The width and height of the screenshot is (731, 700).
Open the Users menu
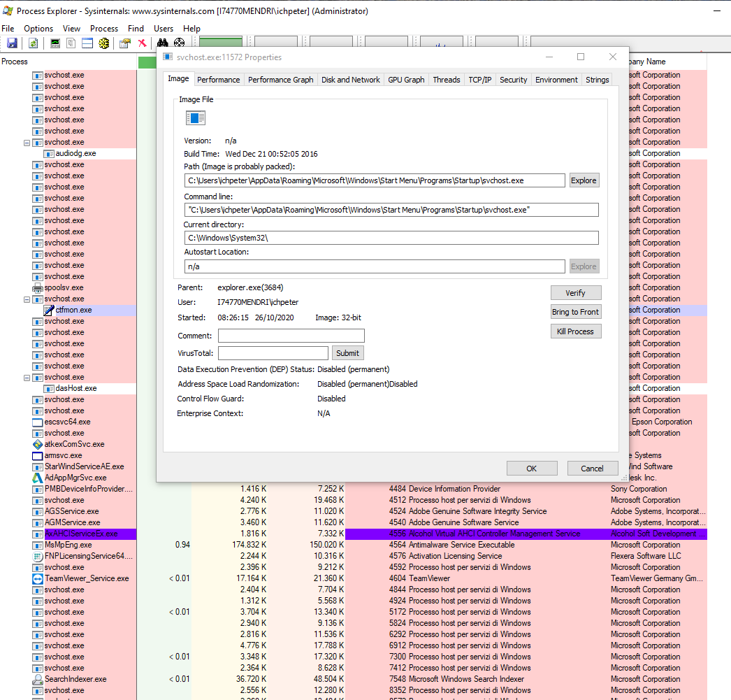163,29
